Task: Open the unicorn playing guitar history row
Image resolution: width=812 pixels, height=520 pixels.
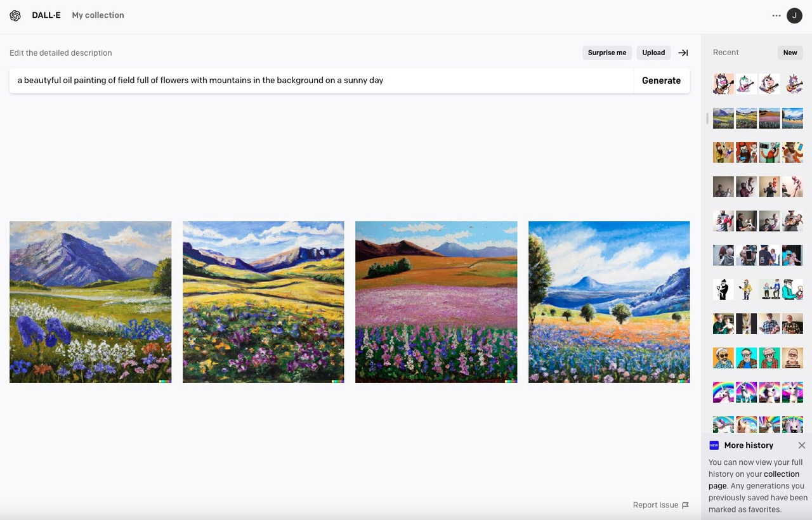Action: 758,84
